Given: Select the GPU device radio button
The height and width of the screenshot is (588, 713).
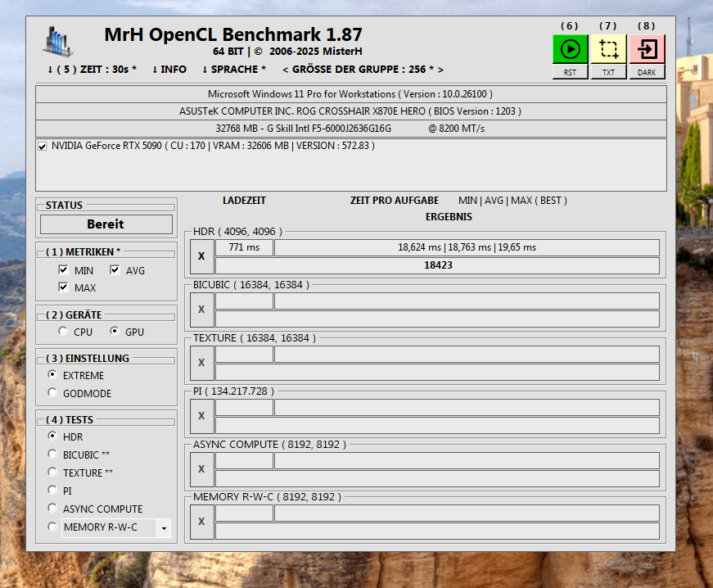Looking at the screenshot, I should [x=115, y=331].
